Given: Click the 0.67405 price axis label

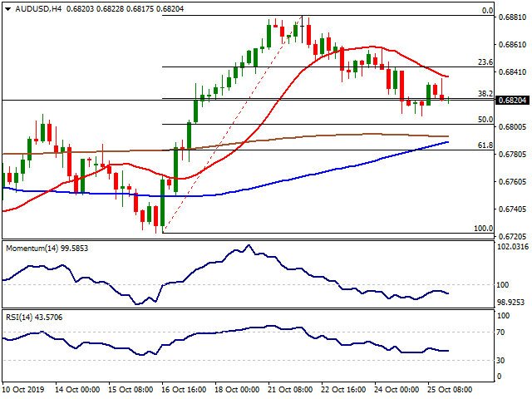Looking at the screenshot, I should tap(512, 209).
